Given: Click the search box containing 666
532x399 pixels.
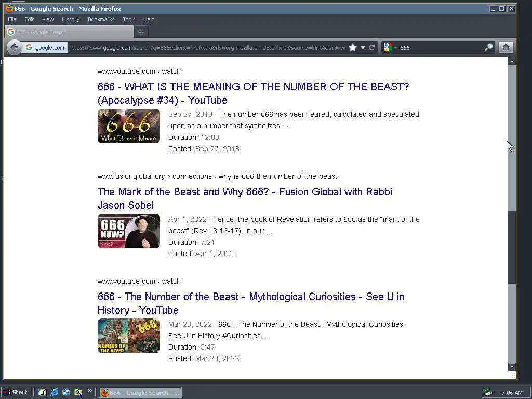Looking at the screenshot, I should coord(441,48).
